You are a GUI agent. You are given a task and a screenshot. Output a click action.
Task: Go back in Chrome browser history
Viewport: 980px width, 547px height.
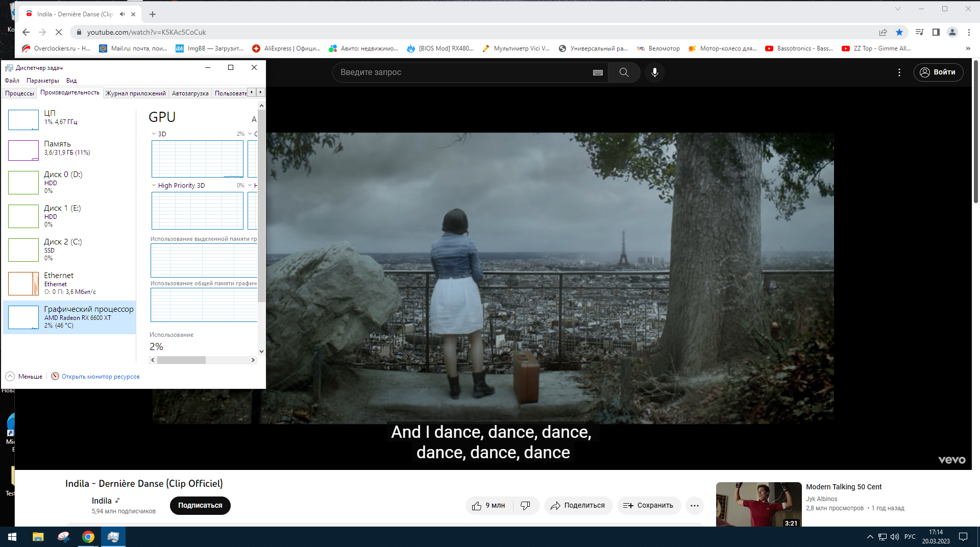coord(26,32)
